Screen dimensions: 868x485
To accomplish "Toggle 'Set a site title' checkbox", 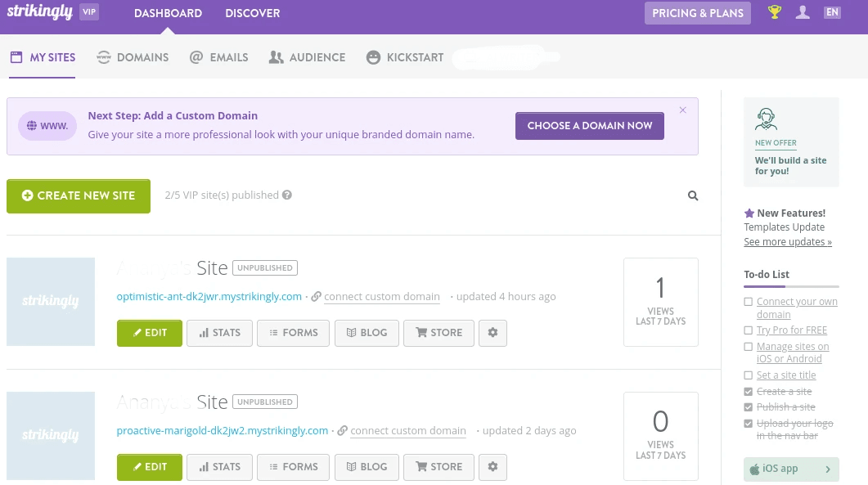I will coord(749,375).
